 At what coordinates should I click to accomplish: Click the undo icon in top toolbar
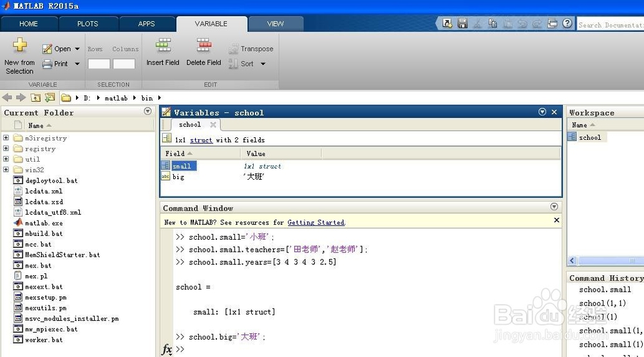[522, 24]
